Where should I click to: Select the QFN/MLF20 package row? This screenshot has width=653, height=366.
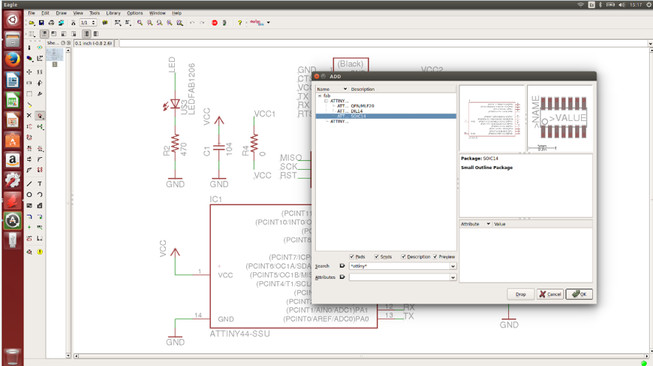coord(386,106)
